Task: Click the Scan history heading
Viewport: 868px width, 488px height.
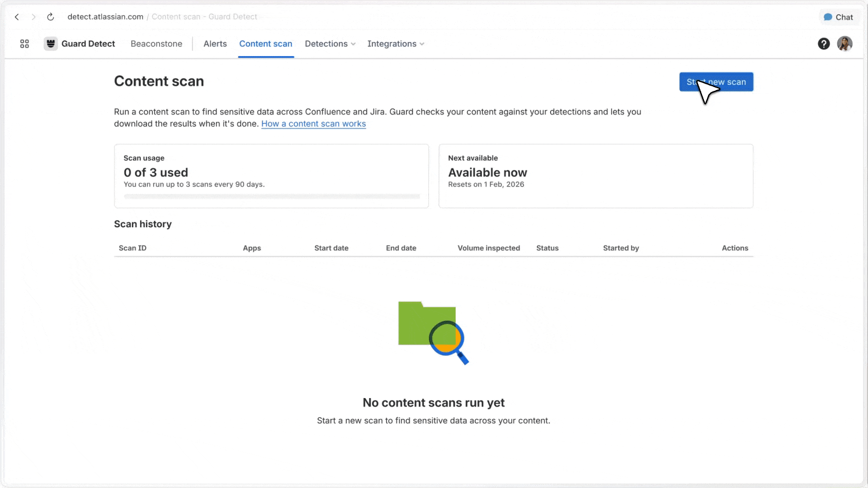Action: [143, 224]
